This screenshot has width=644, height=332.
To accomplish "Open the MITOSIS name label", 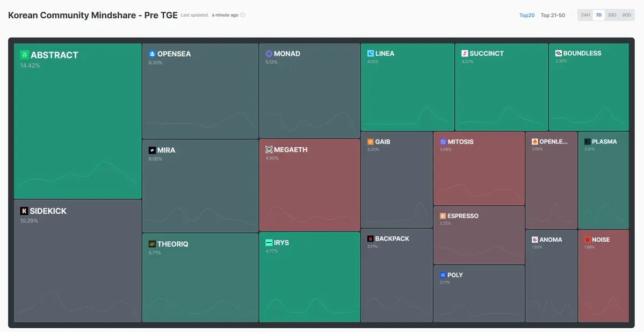I will pos(461,142).
